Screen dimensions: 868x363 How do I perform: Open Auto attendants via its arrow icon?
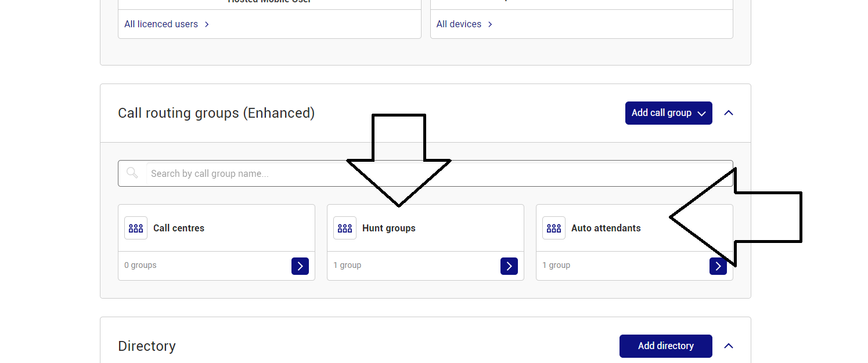click(718, 266)
